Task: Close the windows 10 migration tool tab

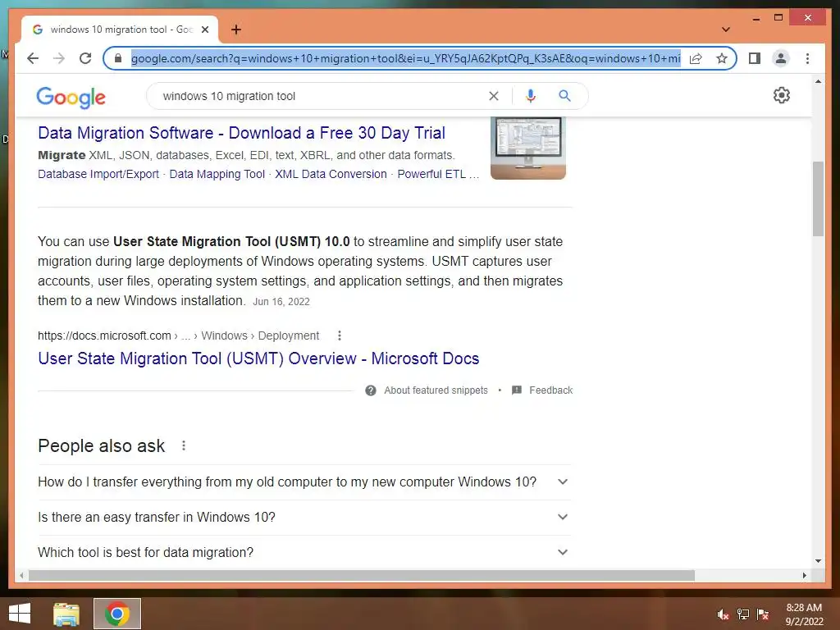Action: coord(204,30)
